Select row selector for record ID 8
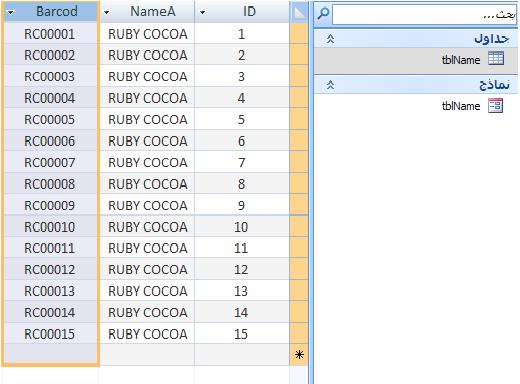Viewport: 520px width, 384px height. coord(299,183)
